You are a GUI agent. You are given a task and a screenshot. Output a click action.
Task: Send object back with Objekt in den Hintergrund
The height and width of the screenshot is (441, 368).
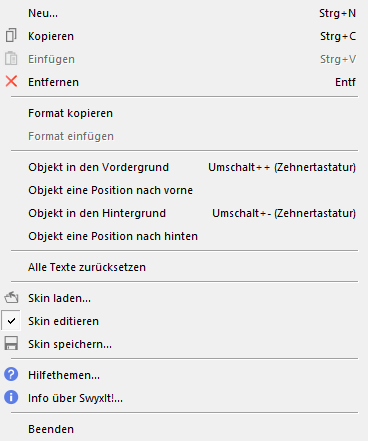(184, 213)
